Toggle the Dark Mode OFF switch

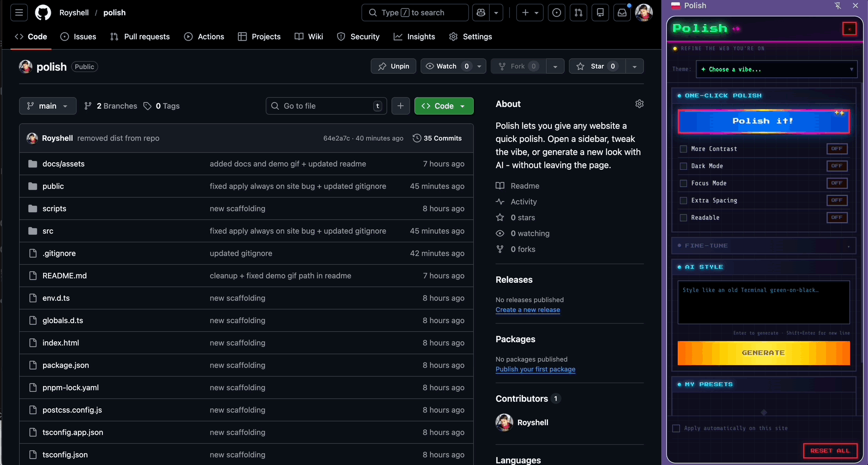tap(837, 166)
